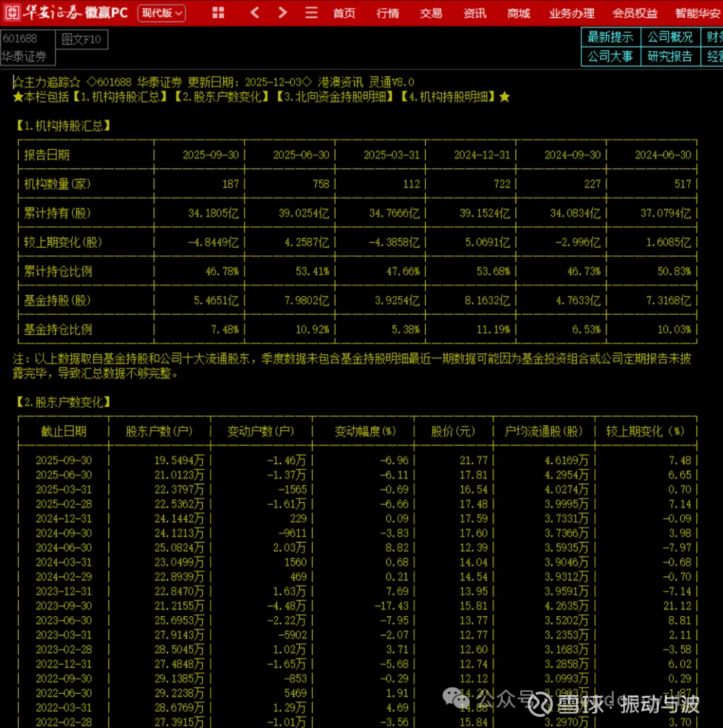Click change percentage -17.43
This screenshot has width=723, height=728.
(391, 605)
